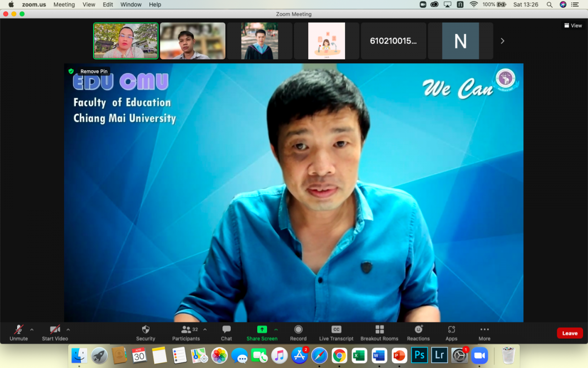The height and width of the screenshot is (368, 588).
Task: Open the Participants panel
Action: [x=186, y=333]
